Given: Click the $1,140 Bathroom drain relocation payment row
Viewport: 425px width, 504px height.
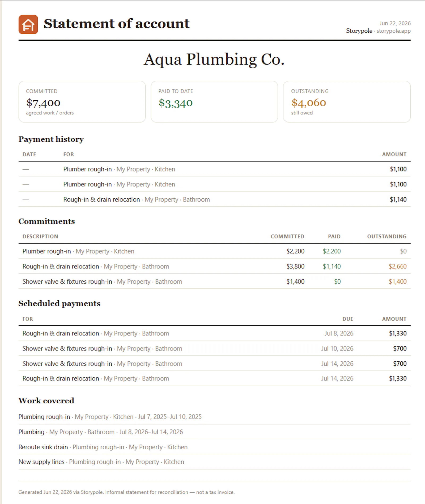Looking at the screenshot, I should pos(214,199).
